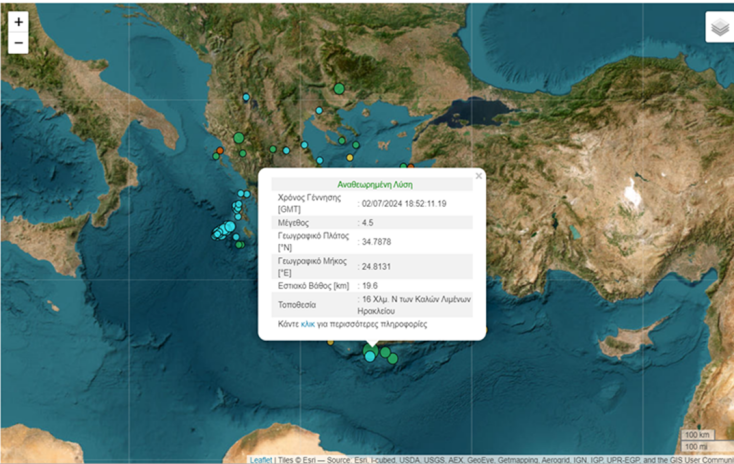Zoom in the map with plus button

18,22
